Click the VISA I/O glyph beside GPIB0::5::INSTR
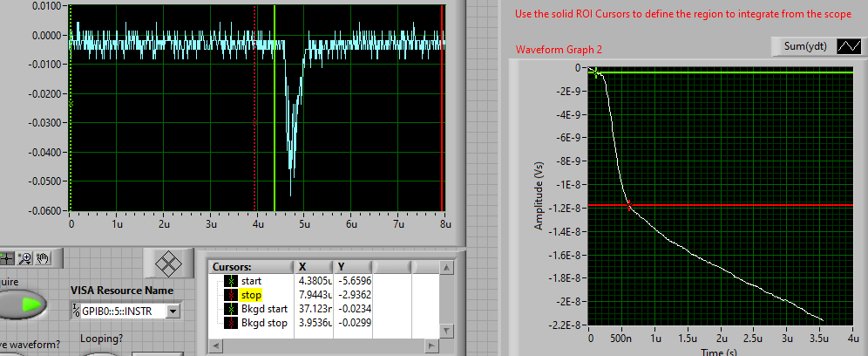This screenshot has height=356, width=868. [76, 311]
